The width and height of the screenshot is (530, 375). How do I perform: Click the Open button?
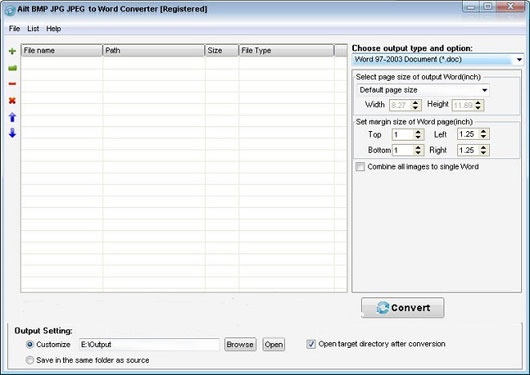(274, 345)
